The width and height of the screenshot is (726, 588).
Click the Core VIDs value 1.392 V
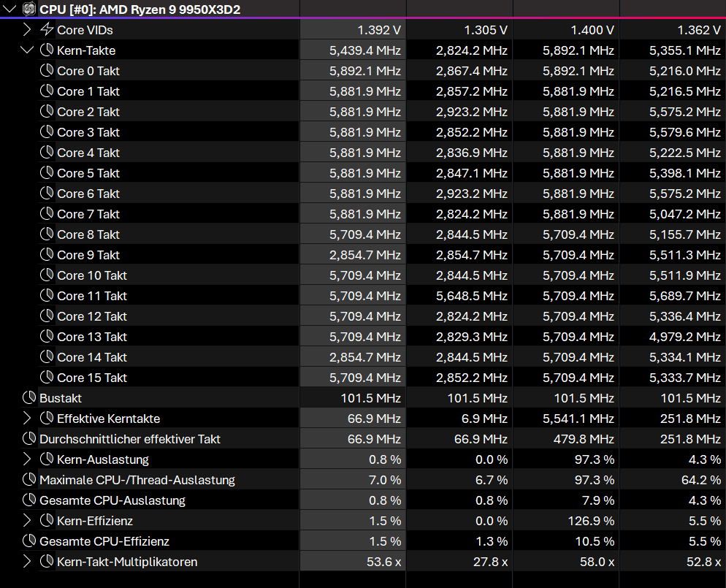379,30
